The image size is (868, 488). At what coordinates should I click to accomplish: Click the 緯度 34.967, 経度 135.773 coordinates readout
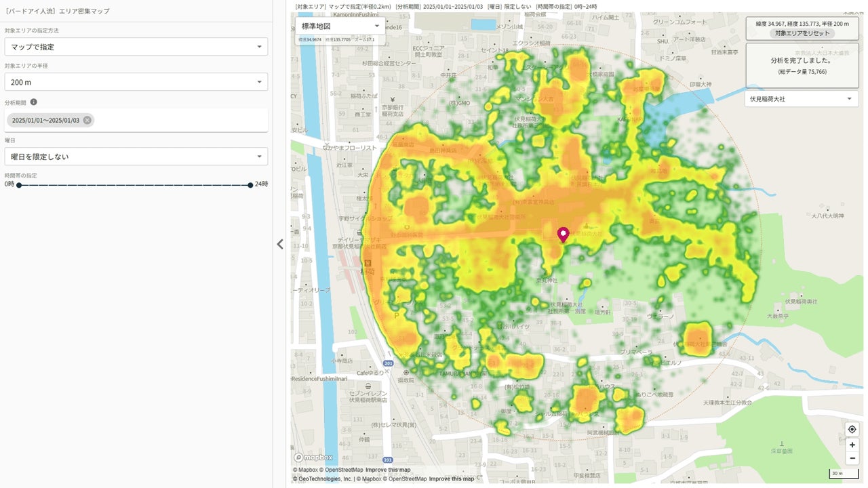[x=802, y=24]
